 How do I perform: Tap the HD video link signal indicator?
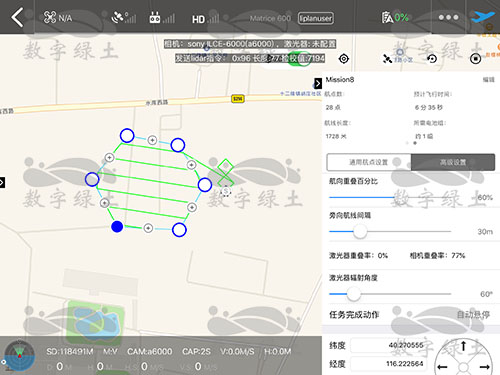tap(205, 19)
